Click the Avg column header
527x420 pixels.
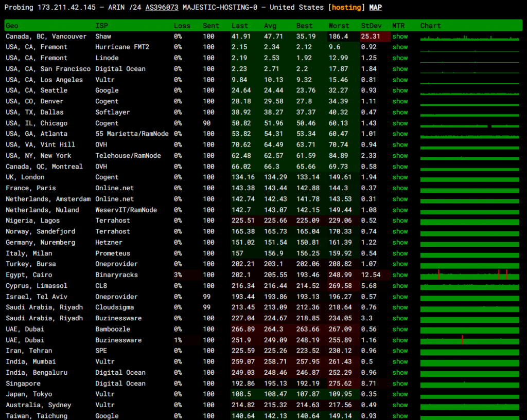(x=270, y=26)
